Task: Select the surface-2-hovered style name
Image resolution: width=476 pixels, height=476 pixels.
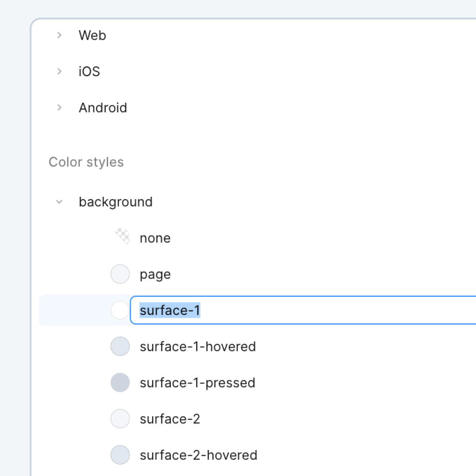Action: (198, 455)
